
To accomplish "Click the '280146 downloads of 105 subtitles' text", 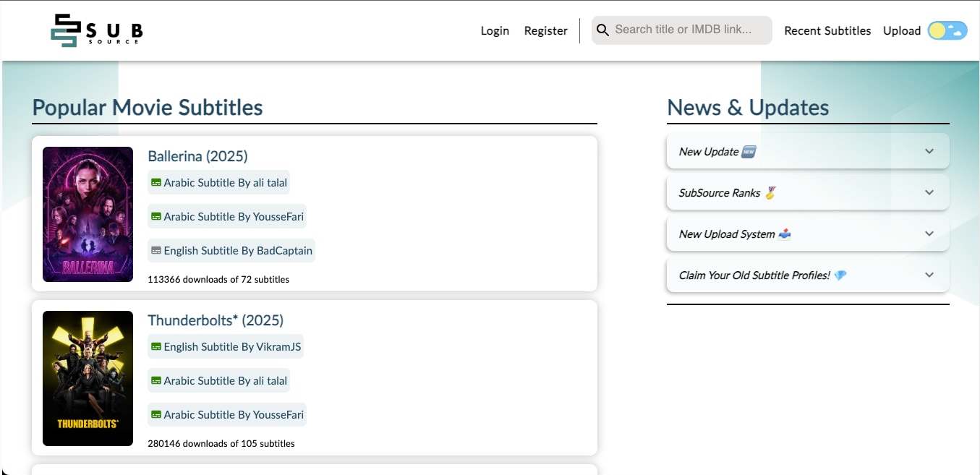I will pyautogui.click(x=221, y=443).
